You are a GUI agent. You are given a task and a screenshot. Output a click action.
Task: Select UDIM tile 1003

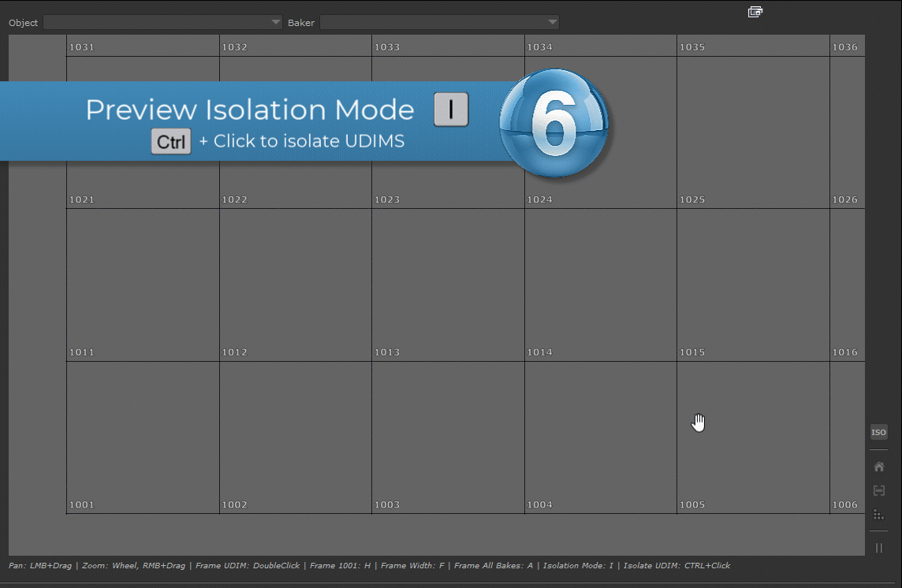click(x=448, y=437)
